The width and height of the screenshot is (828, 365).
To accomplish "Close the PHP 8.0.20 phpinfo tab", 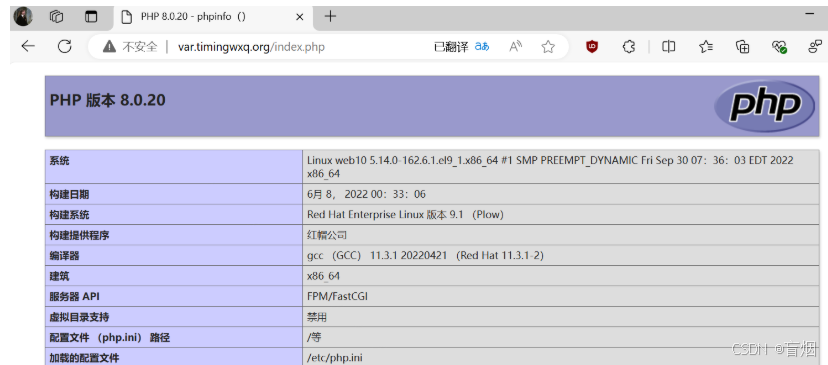I will pyautogui.click(x=299, y=17).
